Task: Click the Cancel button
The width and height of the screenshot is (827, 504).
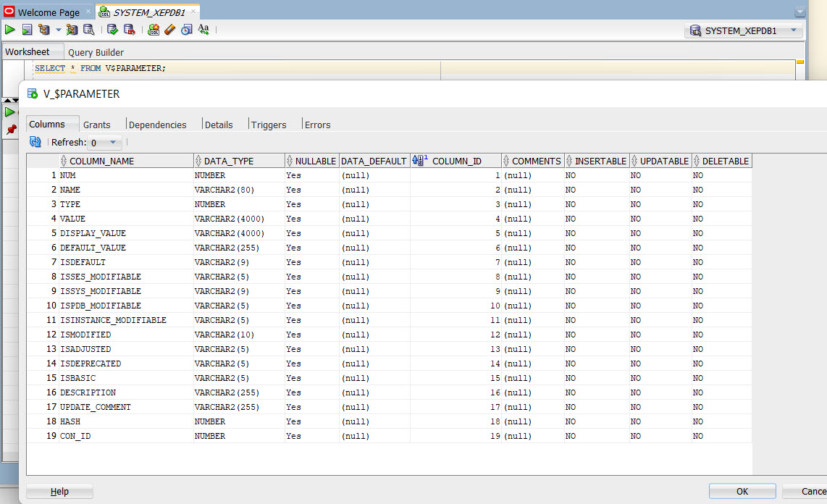Action: [x=805, y=492]
